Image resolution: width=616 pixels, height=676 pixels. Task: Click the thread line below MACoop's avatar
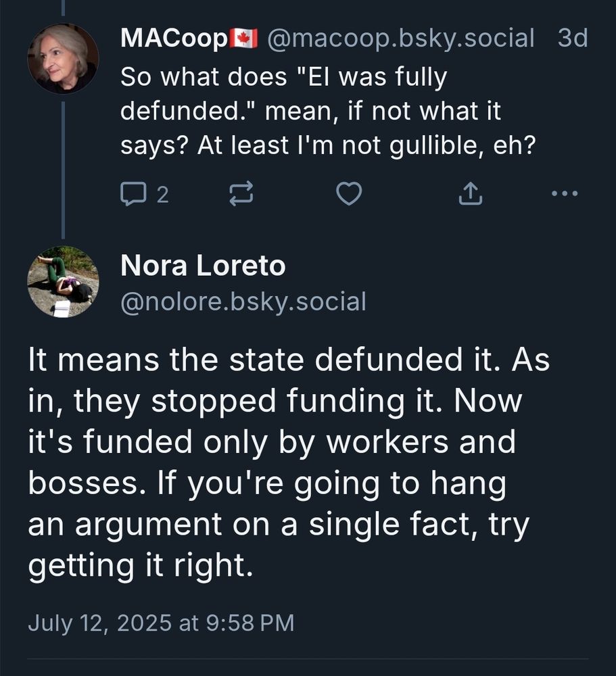point(63,169)
